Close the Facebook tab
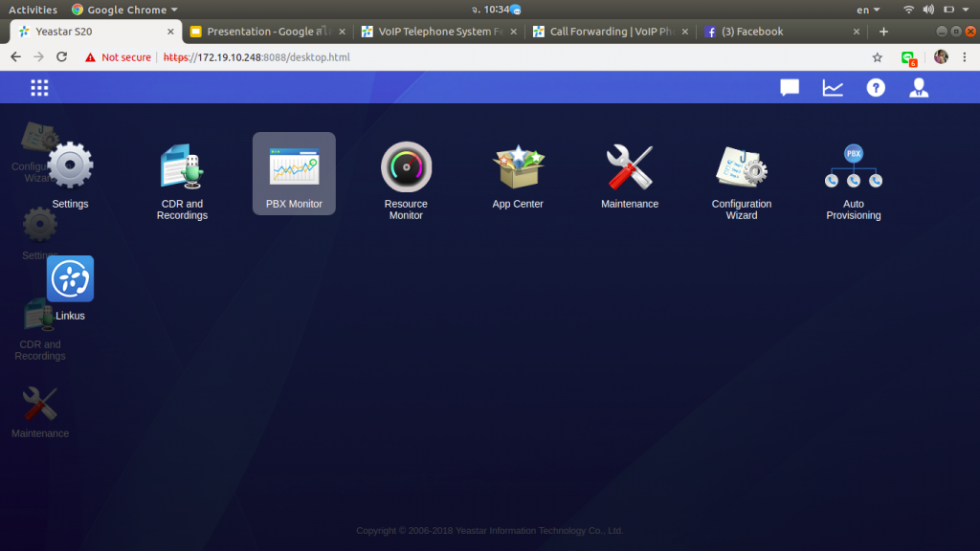 click(857, 32)
